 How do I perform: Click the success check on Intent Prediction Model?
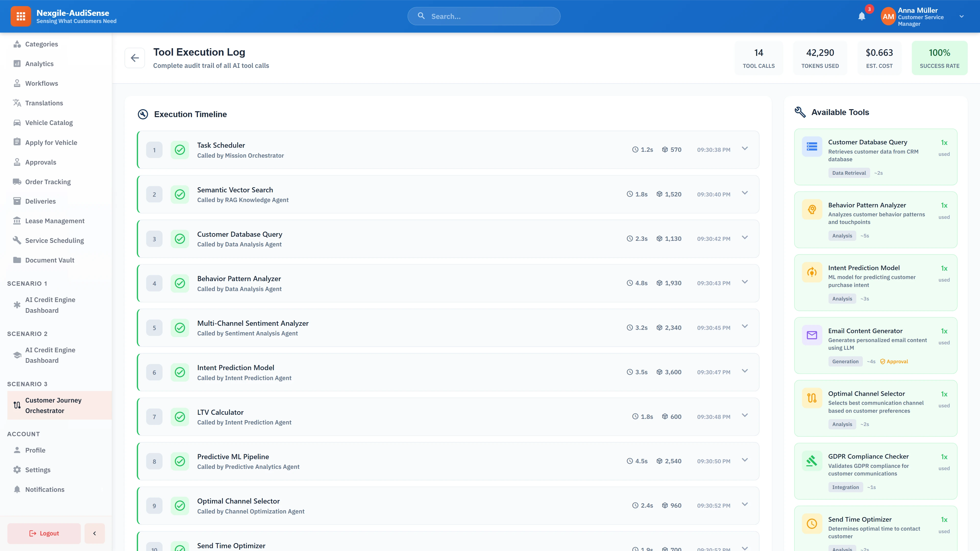[180, 372]
